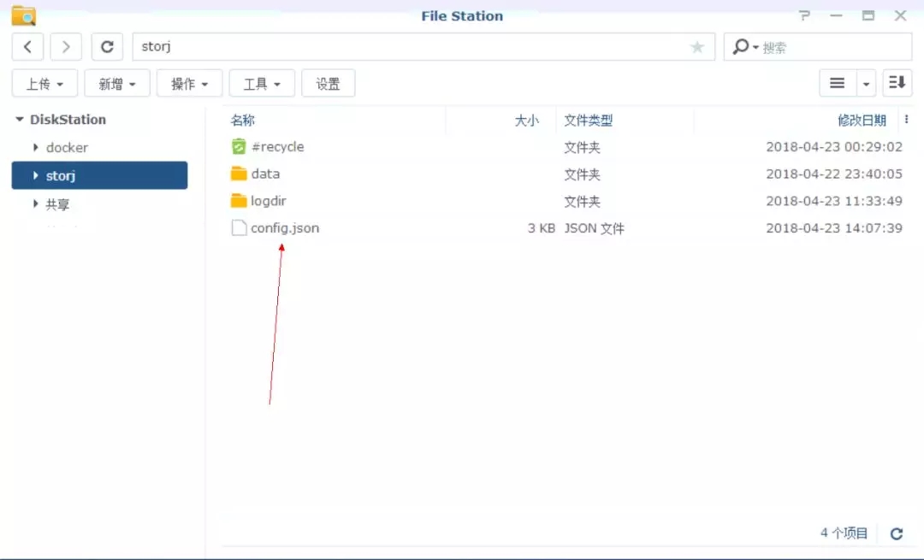The image size is (924, 560).
Task: Select #recycle folder name
Action: [x=277, y=146]
